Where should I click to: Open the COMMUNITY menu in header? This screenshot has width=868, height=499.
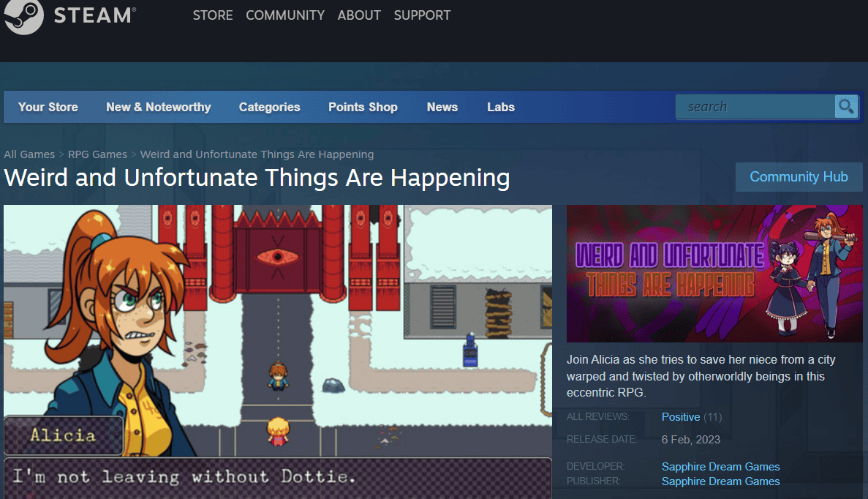point(285,15)
